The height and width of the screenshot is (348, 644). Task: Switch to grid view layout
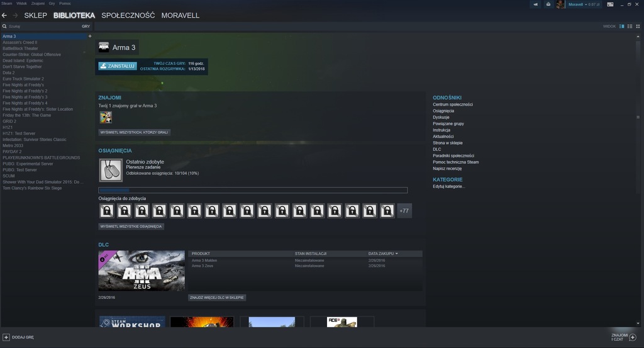pyautogui.click(x=638, y=26)
